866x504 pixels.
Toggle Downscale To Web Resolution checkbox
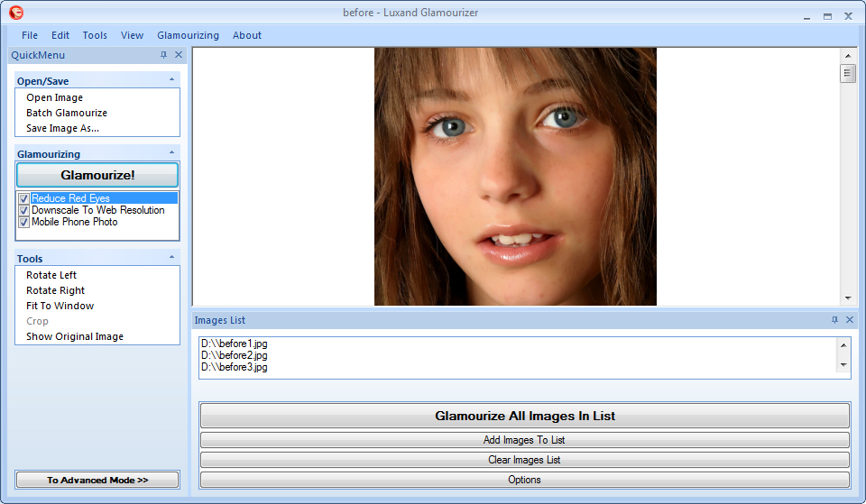pos(24,210)
